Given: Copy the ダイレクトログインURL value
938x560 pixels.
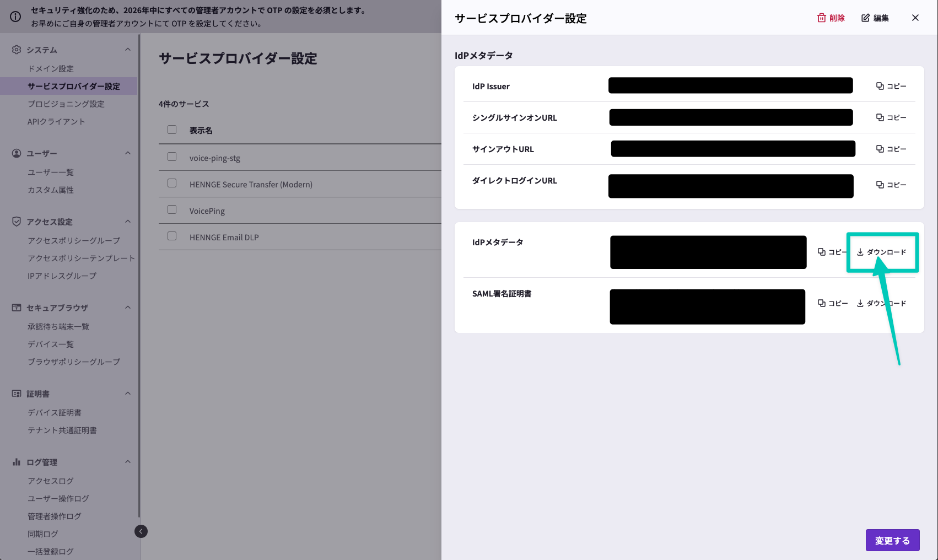Looking at the screenshot, I should (891, 185).
